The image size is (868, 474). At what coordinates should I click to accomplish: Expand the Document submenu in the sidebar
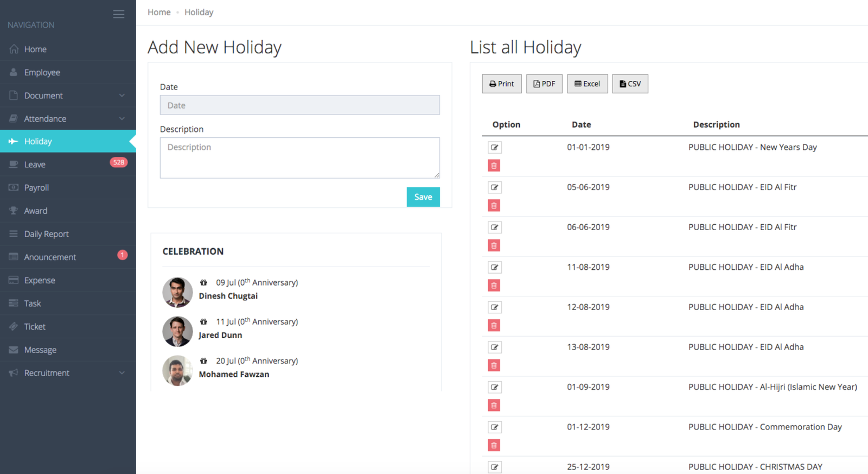[122, 96]
